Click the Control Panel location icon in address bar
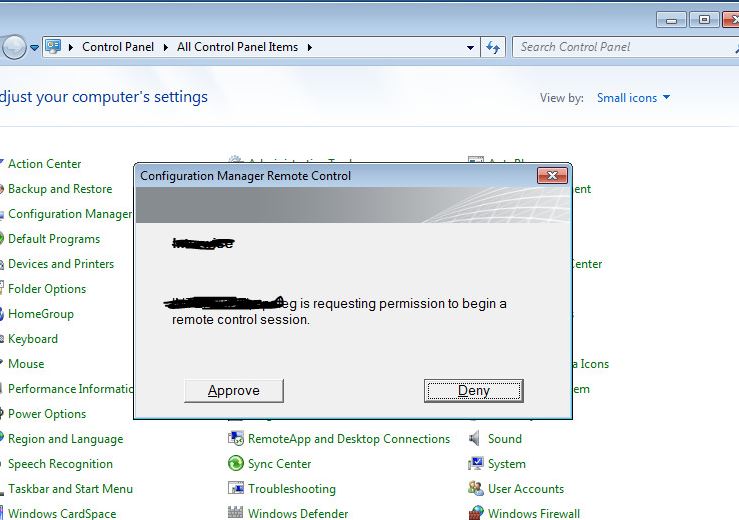This screenshot has width=739, height=520. click(x=53, y=46)
